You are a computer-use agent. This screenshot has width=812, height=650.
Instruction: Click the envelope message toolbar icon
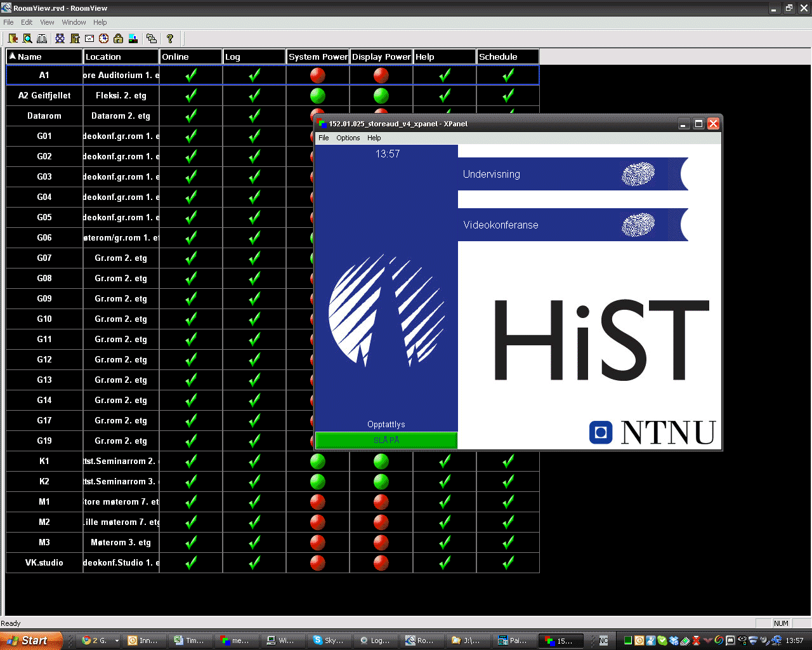tap(89, 39)
